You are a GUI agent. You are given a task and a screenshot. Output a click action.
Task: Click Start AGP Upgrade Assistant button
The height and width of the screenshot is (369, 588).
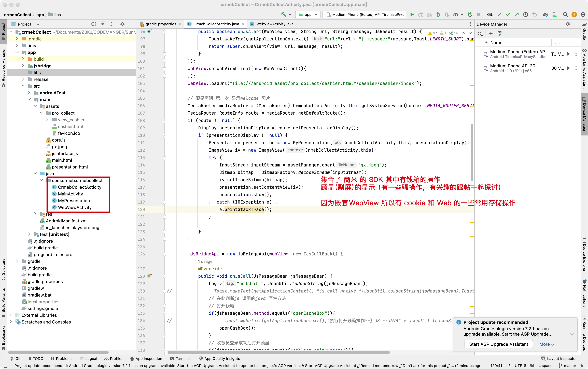(x=498, y=344)
